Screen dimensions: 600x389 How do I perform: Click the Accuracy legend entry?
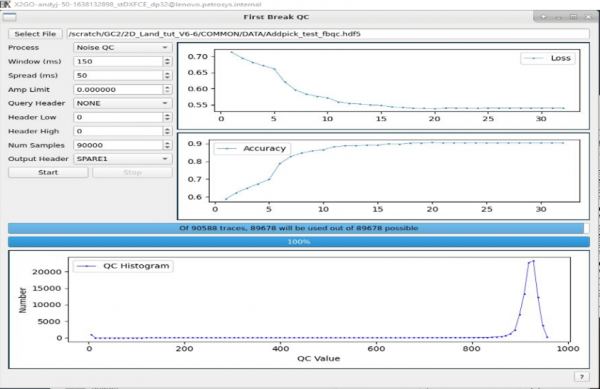[253, 148]
